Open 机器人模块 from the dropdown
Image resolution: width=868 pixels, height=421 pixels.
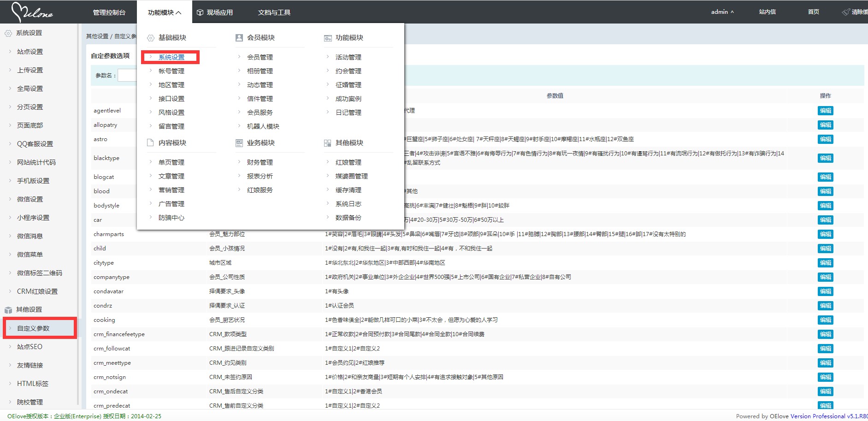(263, 126)
